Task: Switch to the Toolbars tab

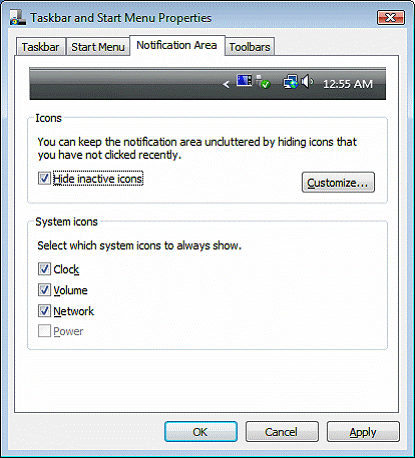Action: (250, 47)
